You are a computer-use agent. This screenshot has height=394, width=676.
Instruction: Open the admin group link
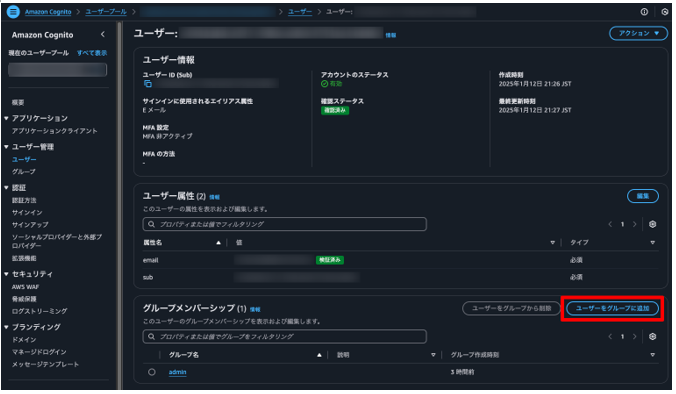(178, 372)
